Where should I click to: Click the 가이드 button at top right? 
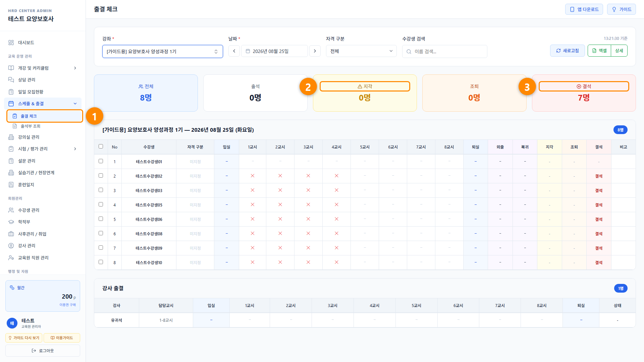621,9
